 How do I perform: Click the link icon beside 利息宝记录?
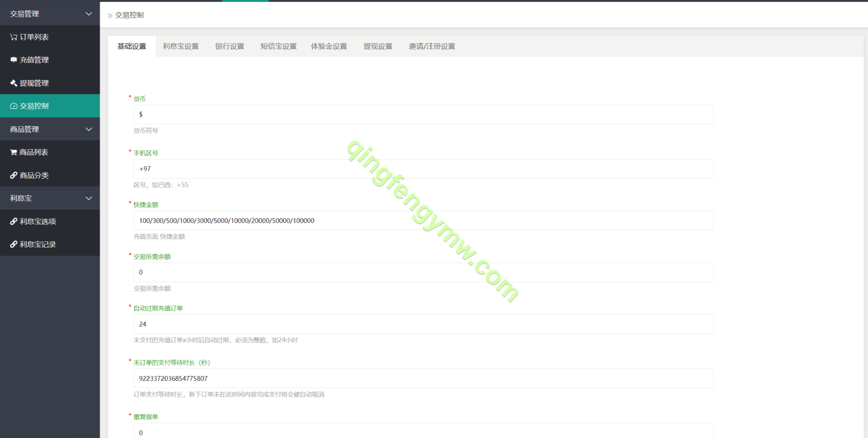(13, 244)
